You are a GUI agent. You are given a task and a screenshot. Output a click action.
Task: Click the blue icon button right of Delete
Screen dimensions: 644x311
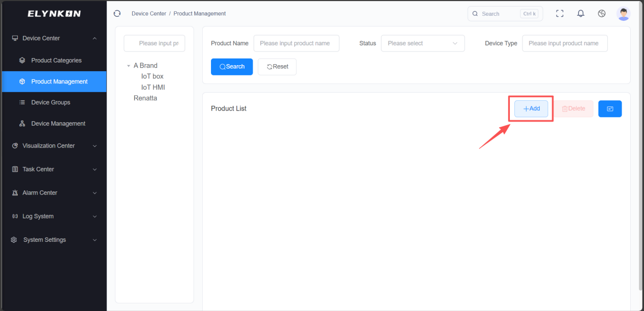pos(610,108)
